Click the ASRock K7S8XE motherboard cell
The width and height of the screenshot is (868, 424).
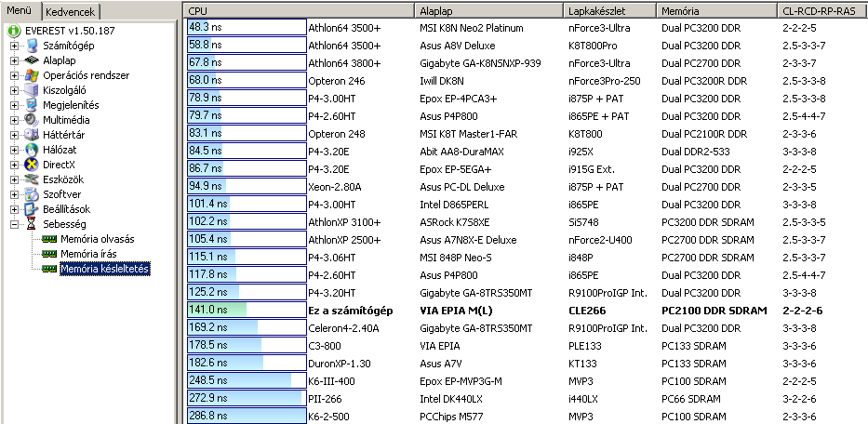click(x=455, y=222)
